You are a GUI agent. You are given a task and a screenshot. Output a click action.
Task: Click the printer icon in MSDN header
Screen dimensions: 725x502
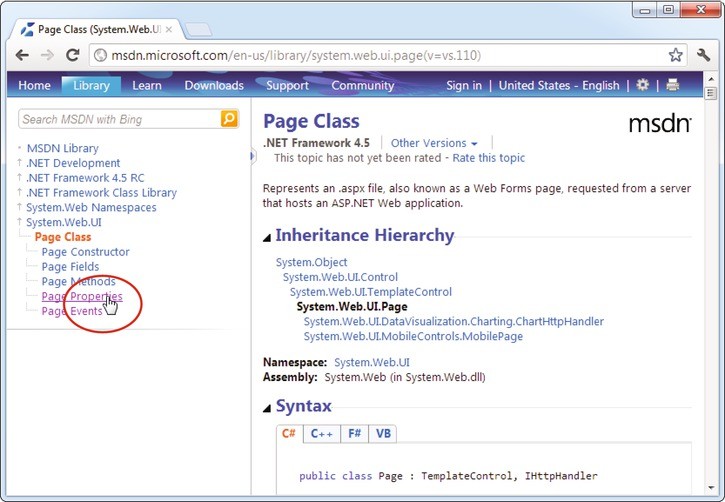pos(673,85)
